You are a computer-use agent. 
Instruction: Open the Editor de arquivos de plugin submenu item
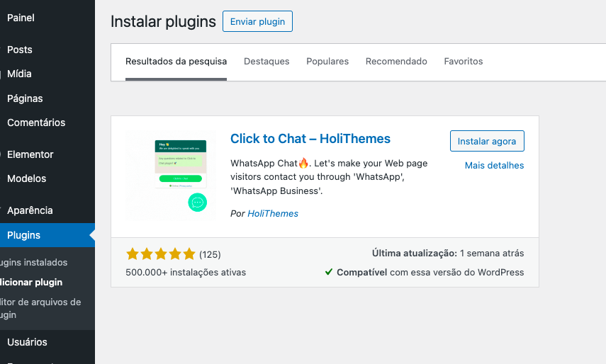point(40,309)
